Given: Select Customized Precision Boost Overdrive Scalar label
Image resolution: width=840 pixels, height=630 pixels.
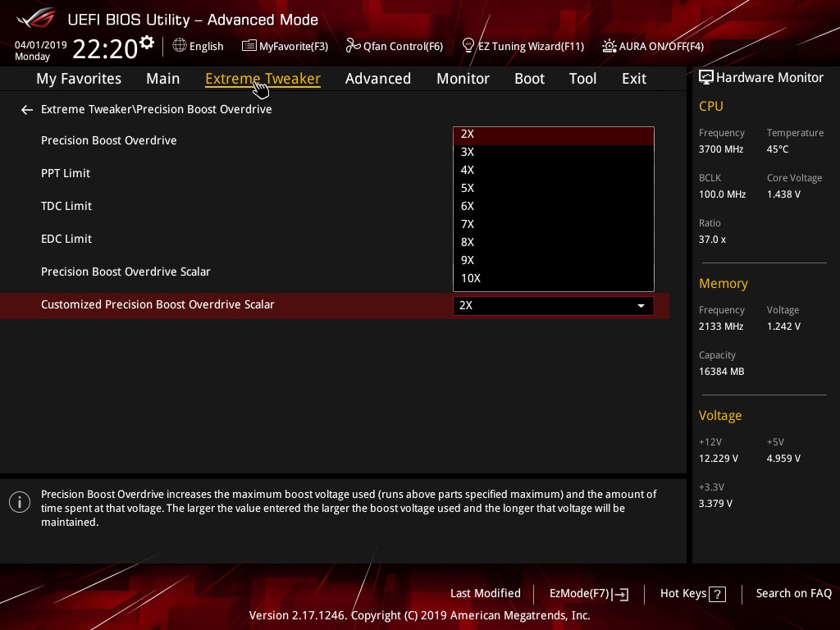Looking at the screenshot, I should (x=157, y=304).
